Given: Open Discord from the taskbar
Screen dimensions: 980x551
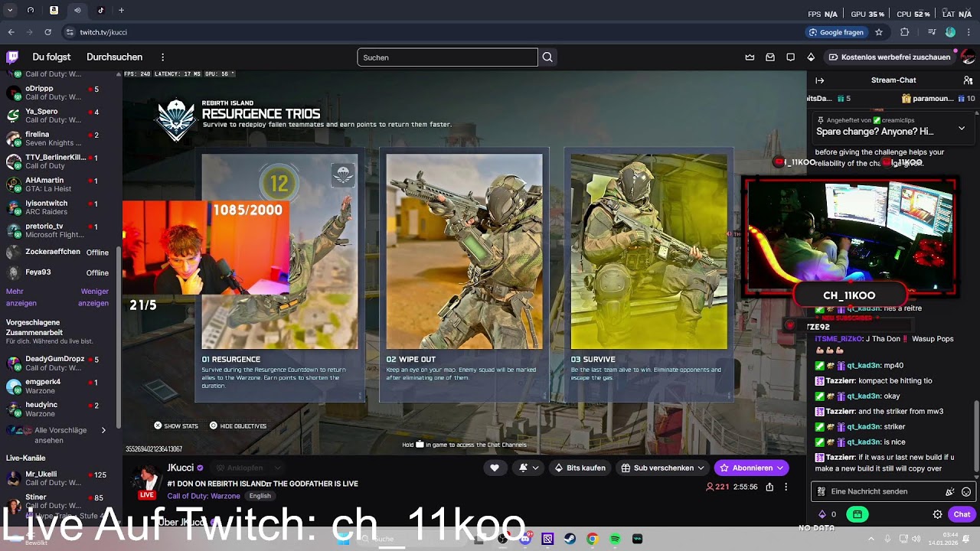Looking at the screenshot, I should click(525, 539).
